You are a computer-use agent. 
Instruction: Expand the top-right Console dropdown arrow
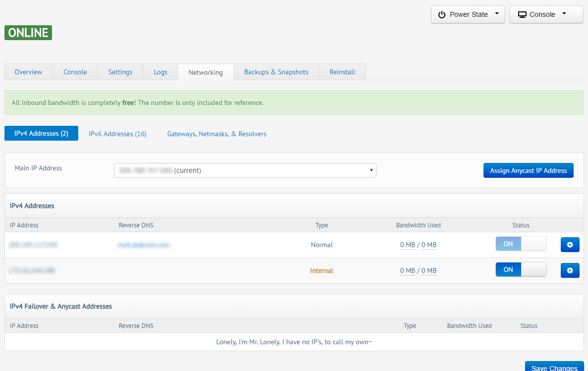click(564, 14)
